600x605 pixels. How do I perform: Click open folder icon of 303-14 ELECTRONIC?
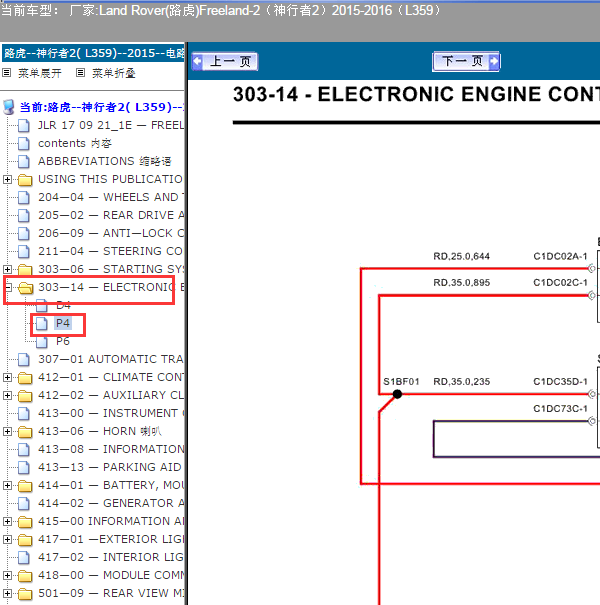26,287
